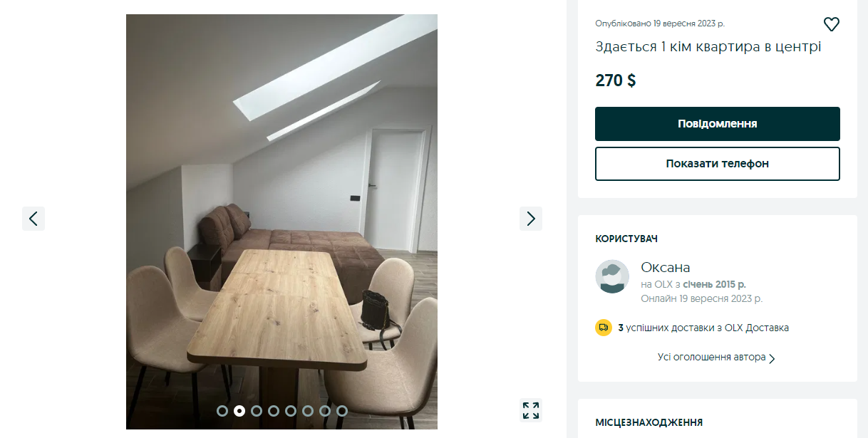Open user name Оксана

click(x=666, y=268)
